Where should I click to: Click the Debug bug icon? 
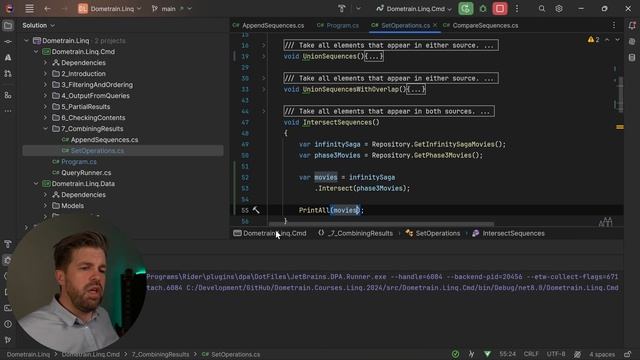point(483,9)
